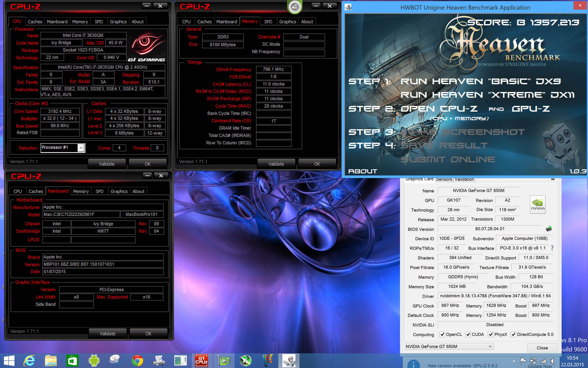Click the scroll document taskbar icon
Viewport: 588px width, 368px height.
(159, 361)
